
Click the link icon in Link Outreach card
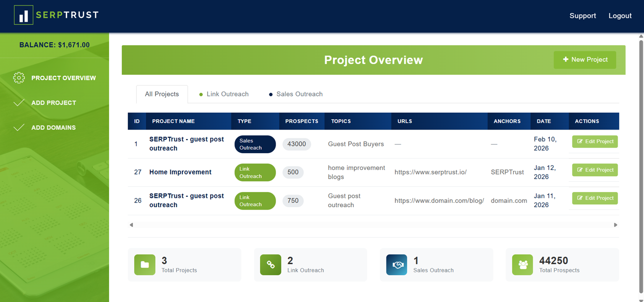point(271,265)
